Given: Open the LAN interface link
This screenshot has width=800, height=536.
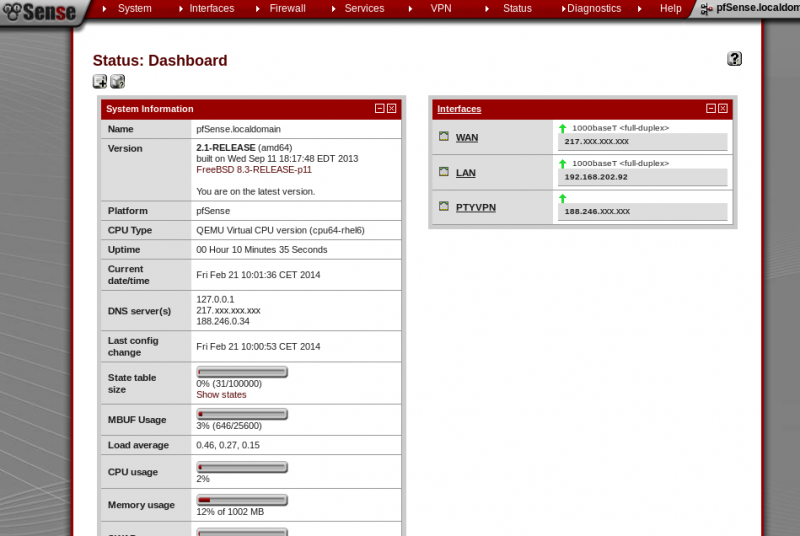Looking at the screenshot, I should tap(465, 173).
